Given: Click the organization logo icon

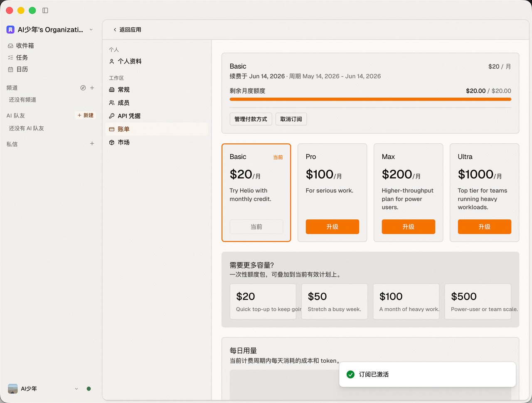Looking at the screenshot, I should 10,29.
